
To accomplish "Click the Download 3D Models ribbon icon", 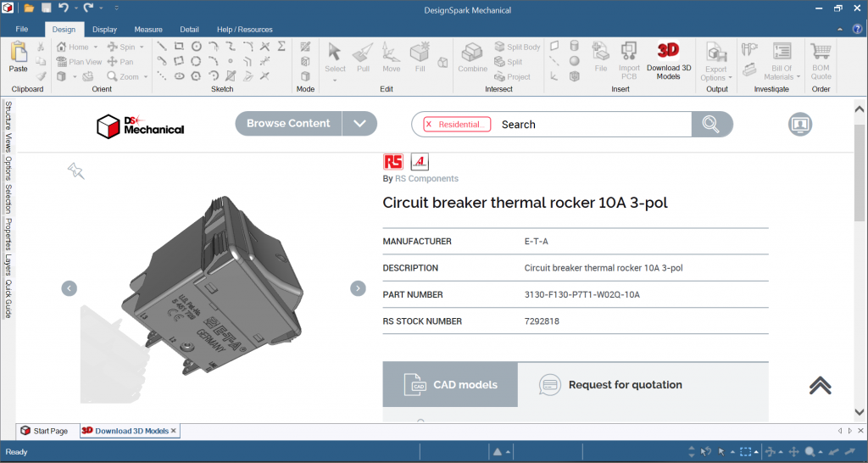I will tap(668, 58).
